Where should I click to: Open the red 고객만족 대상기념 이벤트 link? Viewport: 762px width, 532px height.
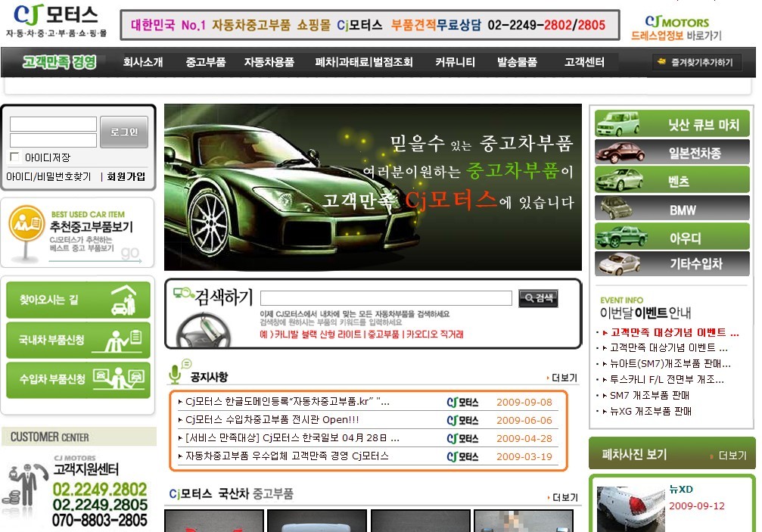674,332
